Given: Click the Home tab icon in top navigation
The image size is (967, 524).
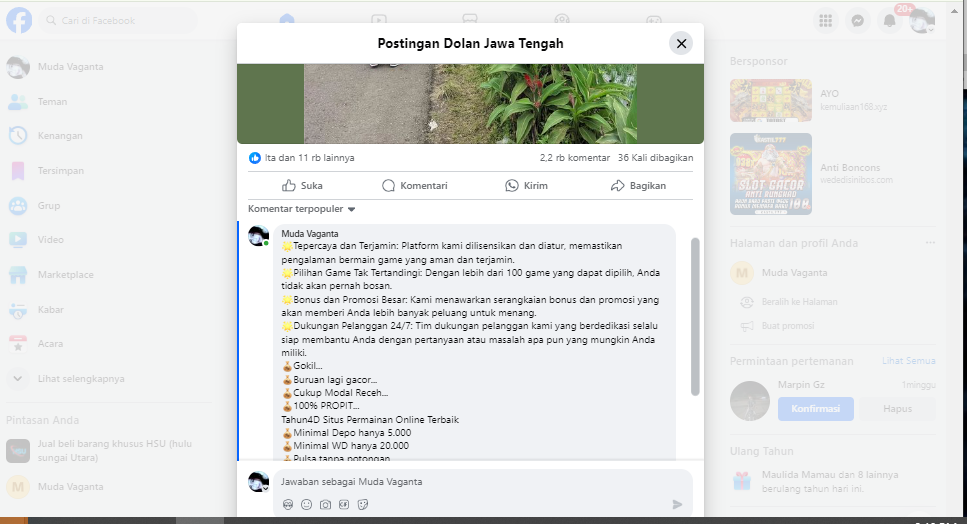Looking at the screenshot, I should (287, 20).
